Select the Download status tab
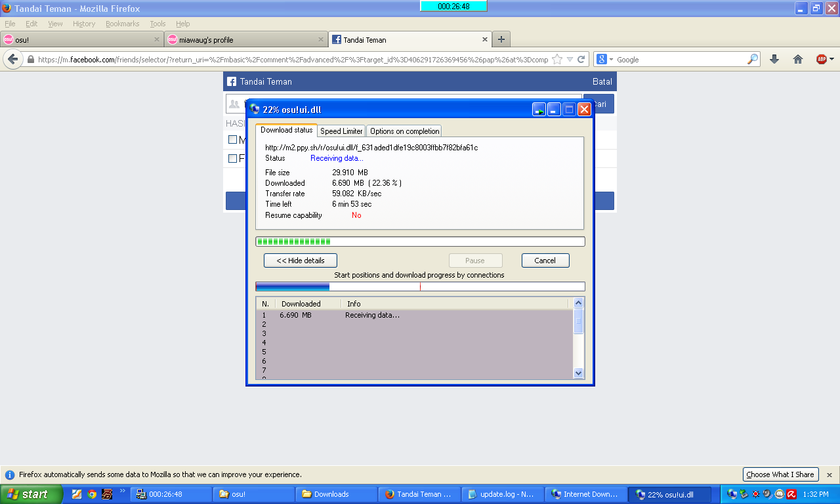The height and width of the screenshot is (504, 840). [286, 130]
